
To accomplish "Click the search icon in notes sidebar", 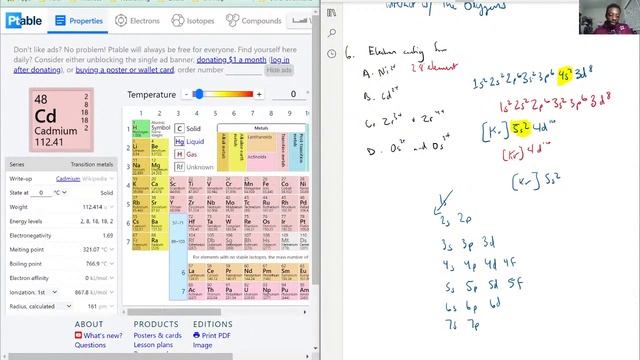I will (x=332, y=33).
